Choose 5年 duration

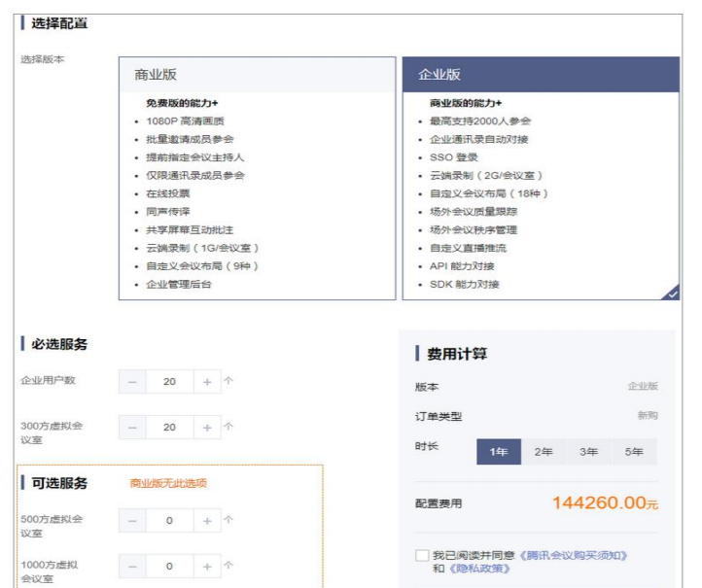click(634, 452)
